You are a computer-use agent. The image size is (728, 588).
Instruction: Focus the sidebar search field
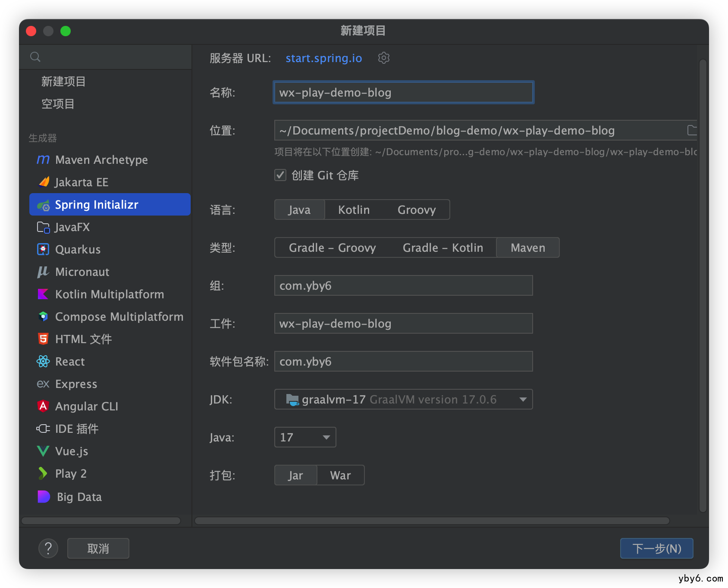pyautogui.click(x=106, y=57)
